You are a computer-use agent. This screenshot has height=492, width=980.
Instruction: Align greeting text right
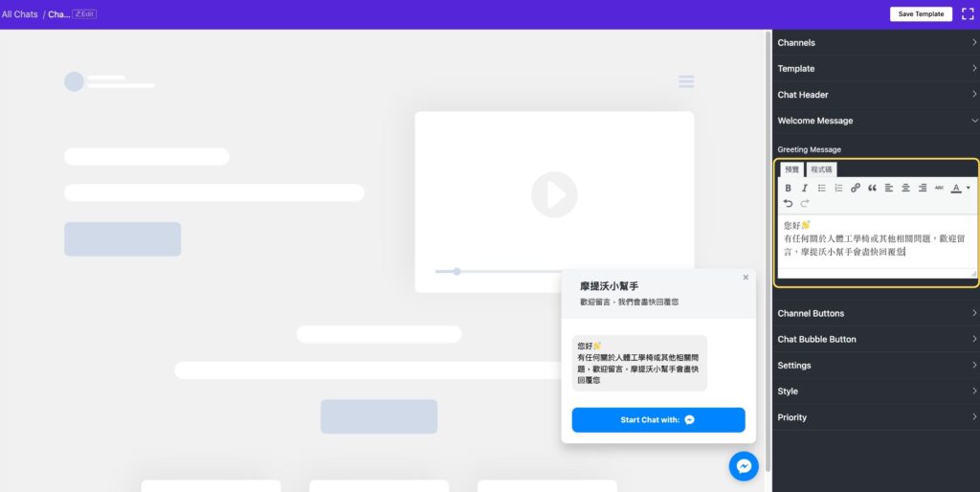click(x=923, y=189)
